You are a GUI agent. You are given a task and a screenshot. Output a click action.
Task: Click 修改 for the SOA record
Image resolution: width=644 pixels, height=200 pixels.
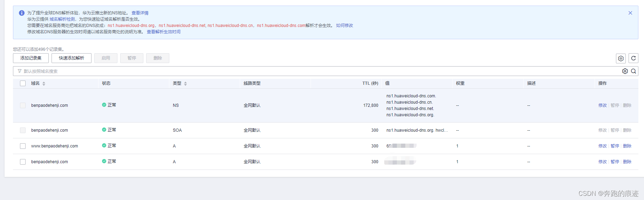coord(603,130)
